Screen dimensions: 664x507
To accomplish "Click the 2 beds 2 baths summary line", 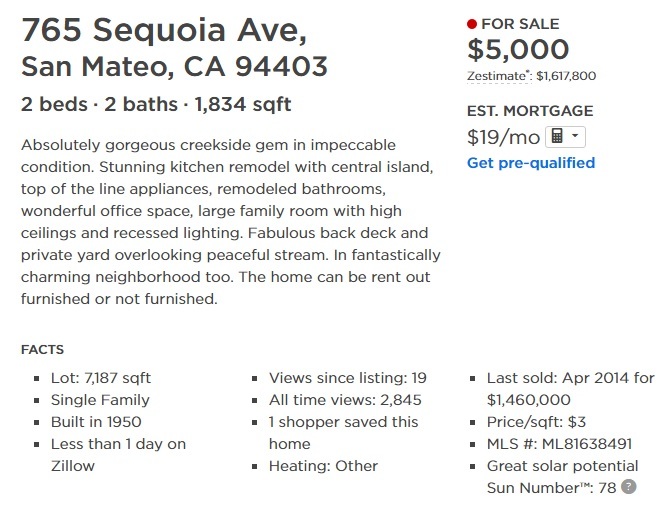I will 156,104.
